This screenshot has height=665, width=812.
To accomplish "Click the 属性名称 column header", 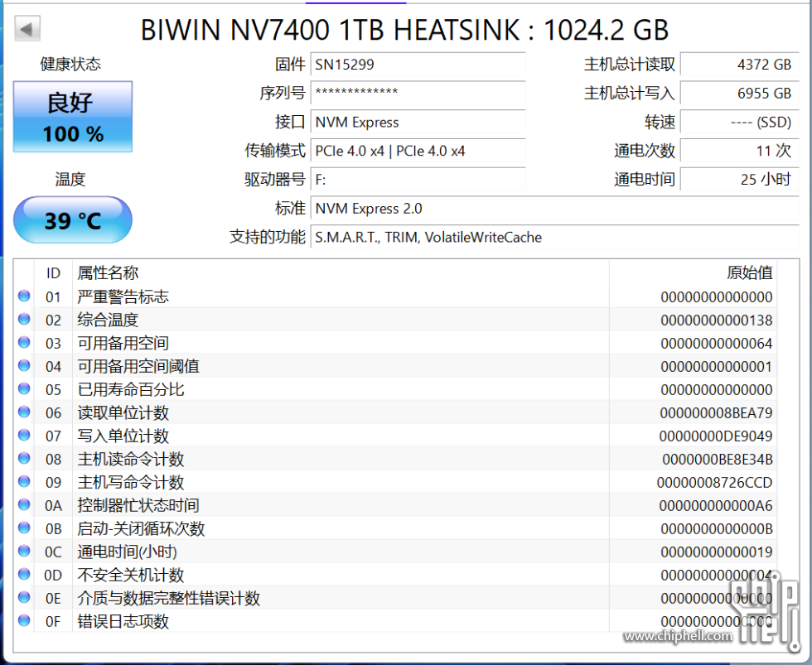I will (108, 272).
